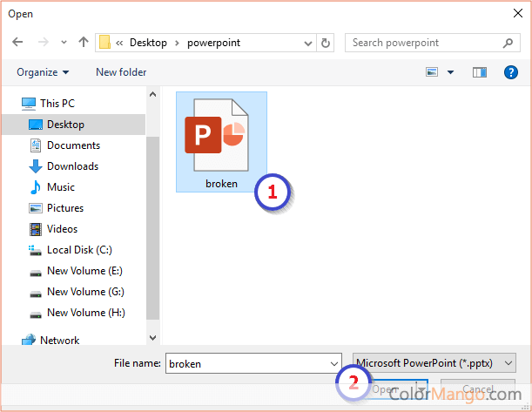Open Local Disk (C:) in sidebar
Viewport: 532px width, 412px height.
point(79,250)
